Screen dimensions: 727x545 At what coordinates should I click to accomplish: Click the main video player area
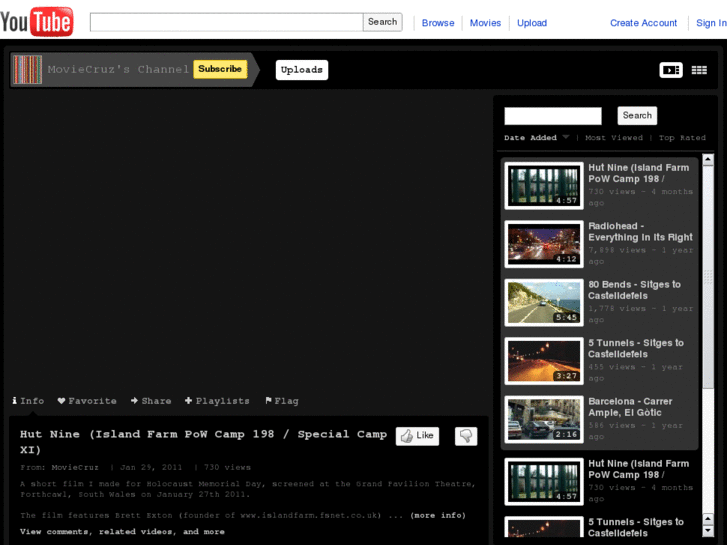coord(249,241)
